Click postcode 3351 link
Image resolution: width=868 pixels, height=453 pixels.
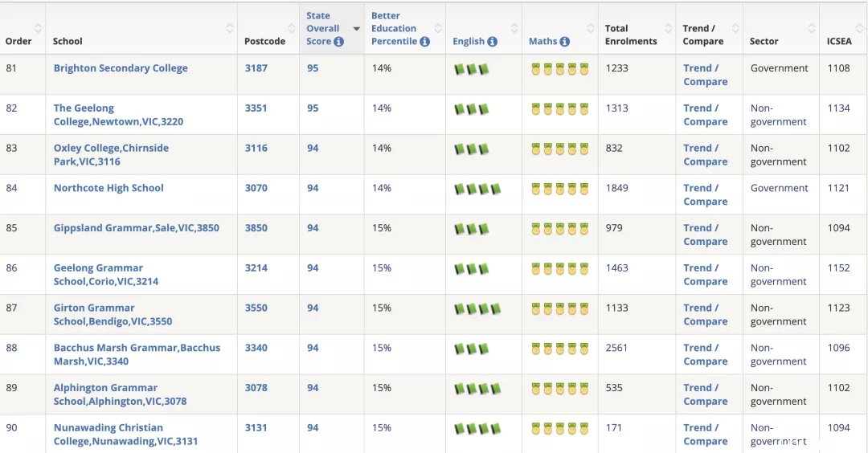tap(256, 108)
